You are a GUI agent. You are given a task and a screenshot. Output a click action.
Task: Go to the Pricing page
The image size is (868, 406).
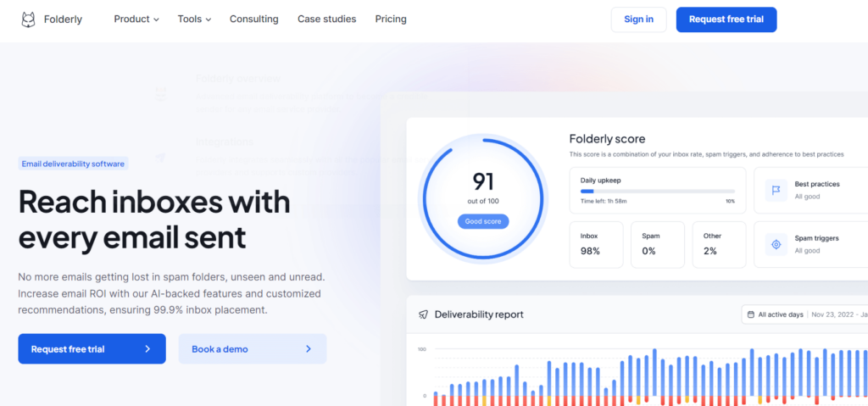(x=391, y=19)
